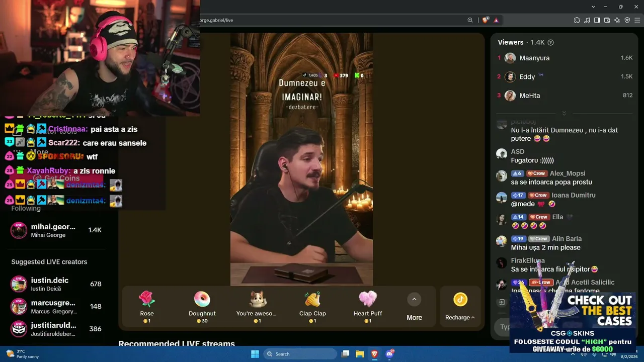The width and height of the screenshot is (644, 362).
Task: Click the "Viewers" panel title
Action: [511, 42]
